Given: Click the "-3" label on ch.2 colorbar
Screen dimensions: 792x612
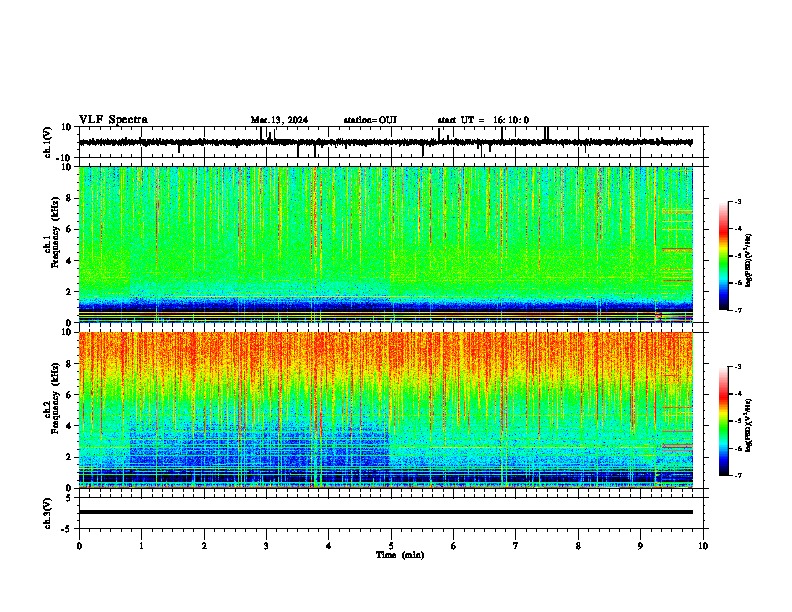Looking at the screenshot, I should [738, 367].
